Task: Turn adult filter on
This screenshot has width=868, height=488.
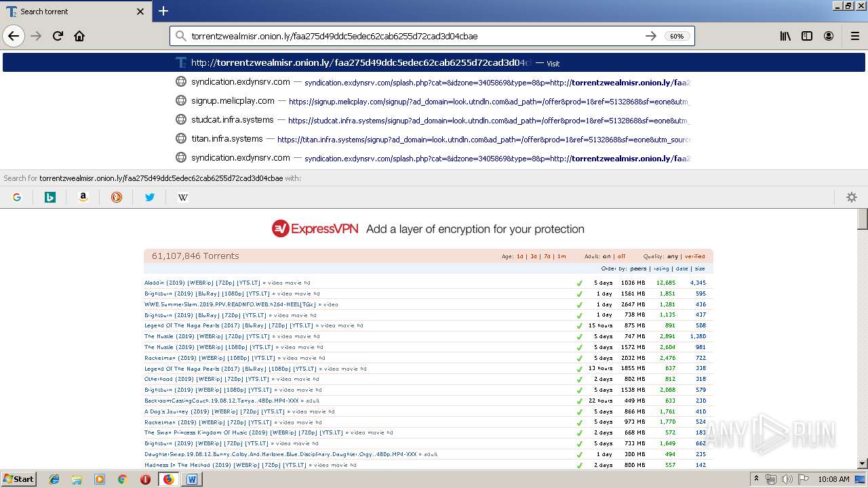Action: [x=607, y=256]
